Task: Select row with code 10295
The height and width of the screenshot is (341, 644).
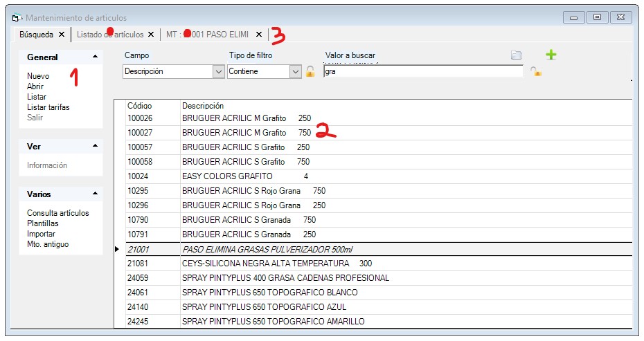Action: pyautogui.click(x=379, y=191)
